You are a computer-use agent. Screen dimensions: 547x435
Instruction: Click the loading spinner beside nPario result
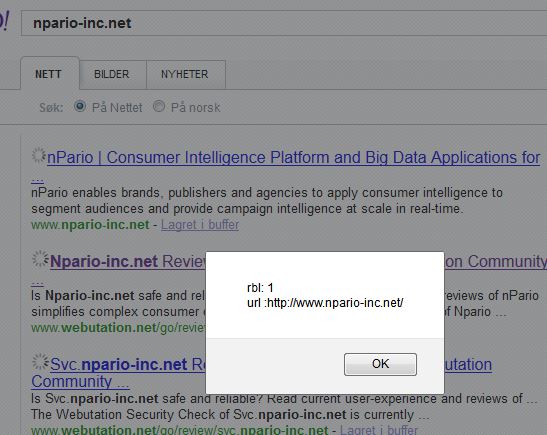[x=39, y=156]
